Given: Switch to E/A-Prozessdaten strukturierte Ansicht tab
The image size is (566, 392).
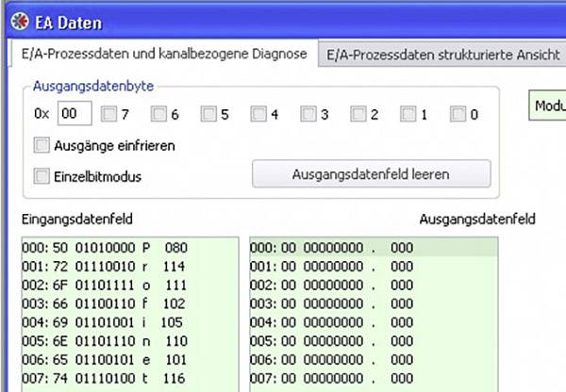Looking at the screenshot, I should [x=440, y=55].
